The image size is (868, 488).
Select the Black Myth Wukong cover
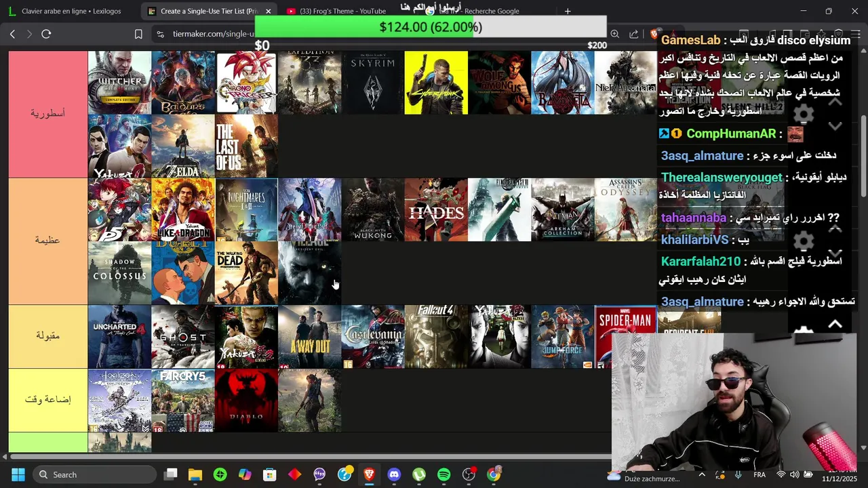[x=373, y=209]
